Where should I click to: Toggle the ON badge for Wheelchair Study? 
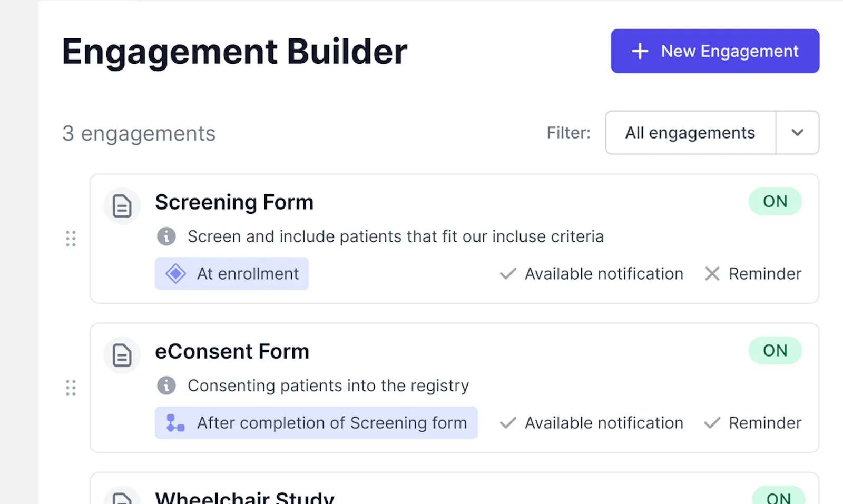pos(779,496)
